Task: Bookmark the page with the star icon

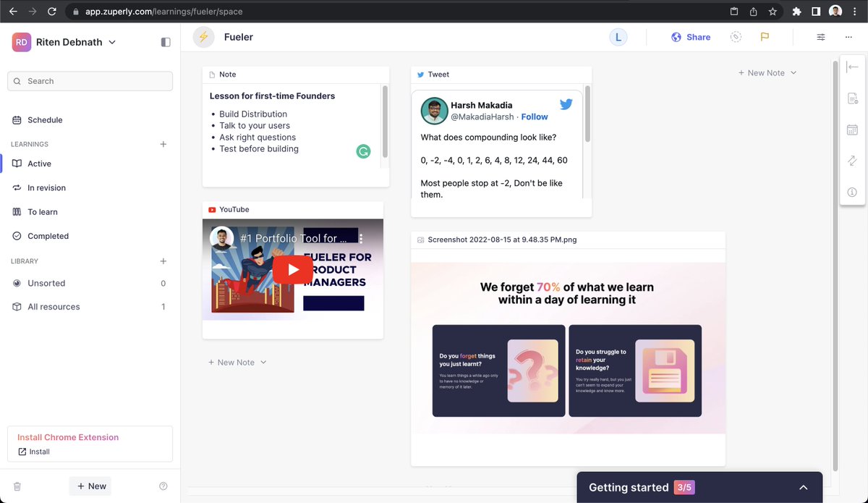Action: [x=773, y=12]
